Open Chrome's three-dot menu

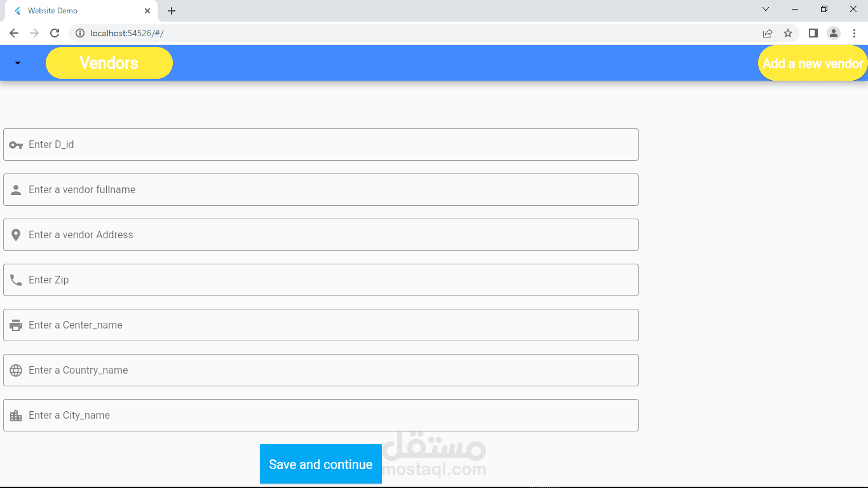point(855,33)
